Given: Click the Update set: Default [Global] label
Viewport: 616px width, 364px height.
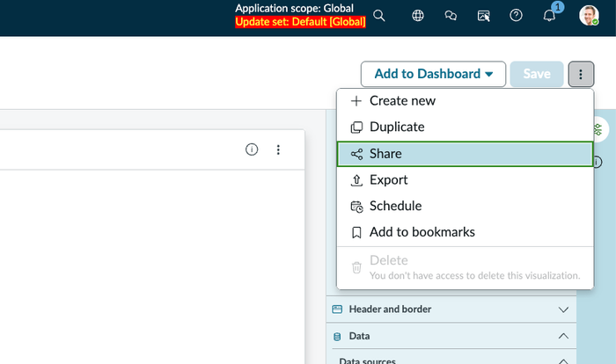Looking at the screenshot, I should pyautogui.click(x=300, y=22).
